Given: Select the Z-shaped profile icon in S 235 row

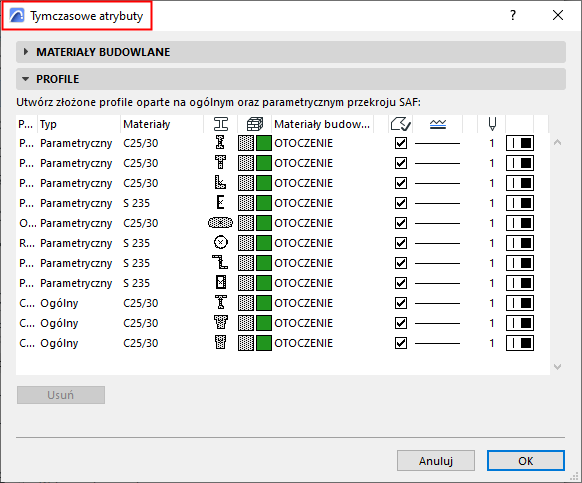Looking at the screenshot, I should [x=220, y=263].
